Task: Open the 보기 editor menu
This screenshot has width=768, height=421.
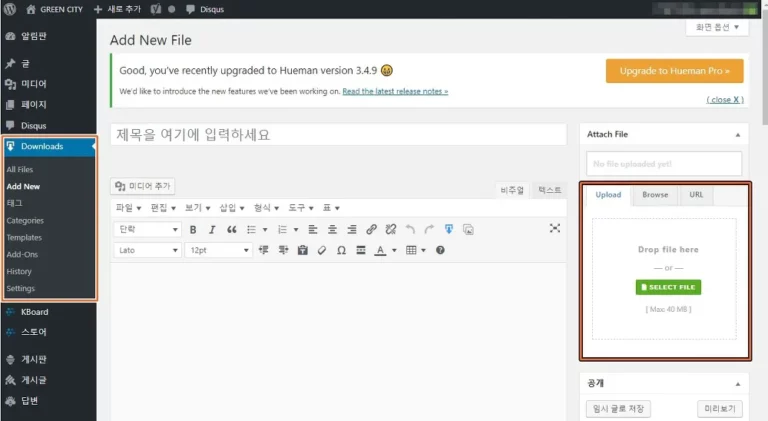Action: tap(197, 208)
